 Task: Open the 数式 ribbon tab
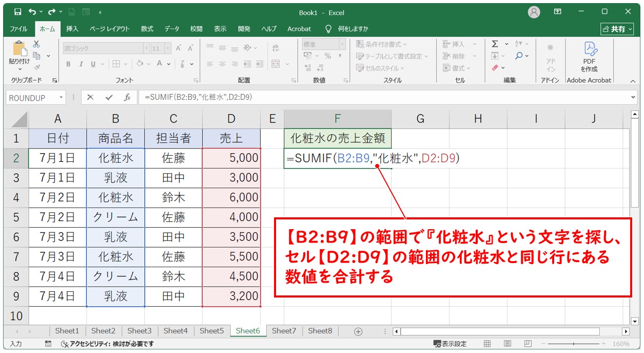(x=147, y=29)
